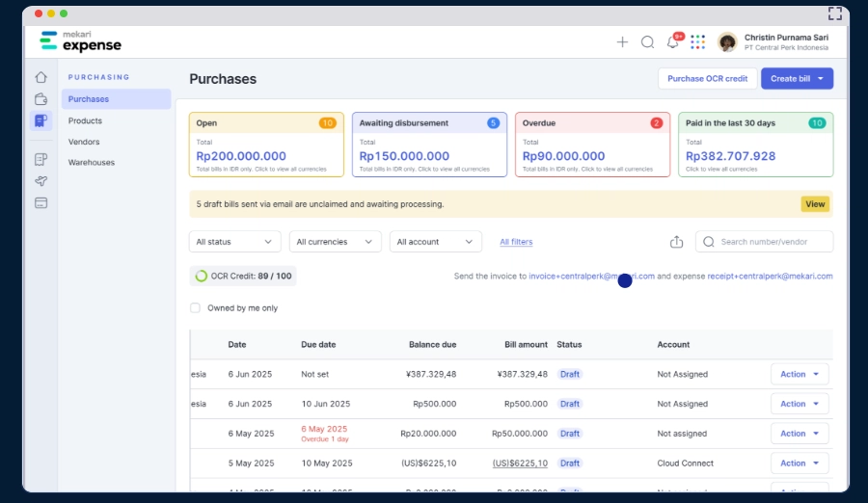Screen dimensions: 868x503
Task: Click the 'Purchase OCR credit' button
Action: pyautogui.click(x=708, y=79)
